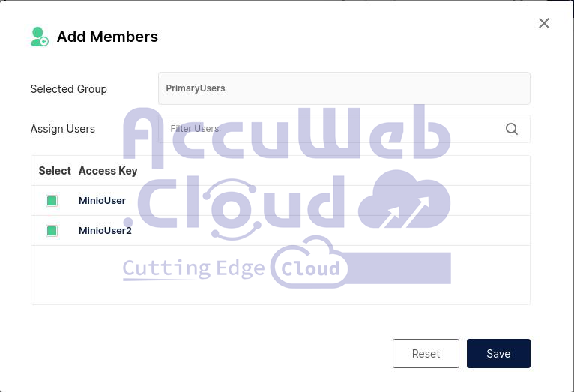Uncheck the MinioUser checkbox
Screen dimensions: 574x392
(52, 201)
